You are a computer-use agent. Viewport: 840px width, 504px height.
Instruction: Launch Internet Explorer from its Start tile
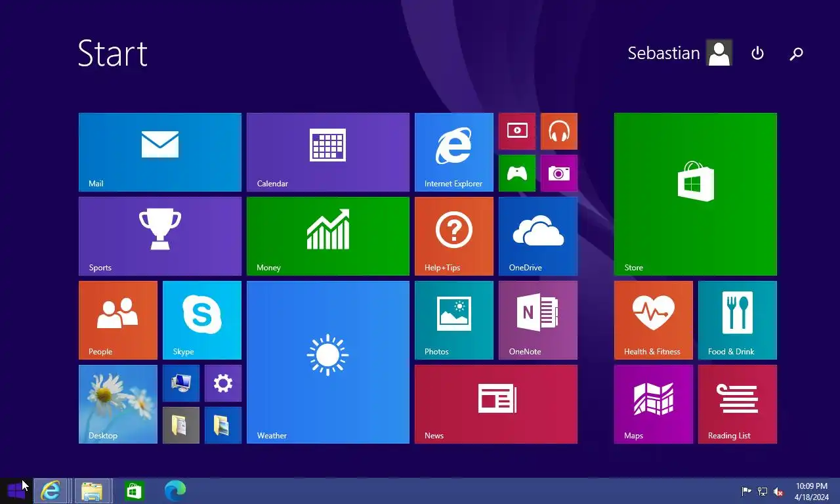(454, 152)
